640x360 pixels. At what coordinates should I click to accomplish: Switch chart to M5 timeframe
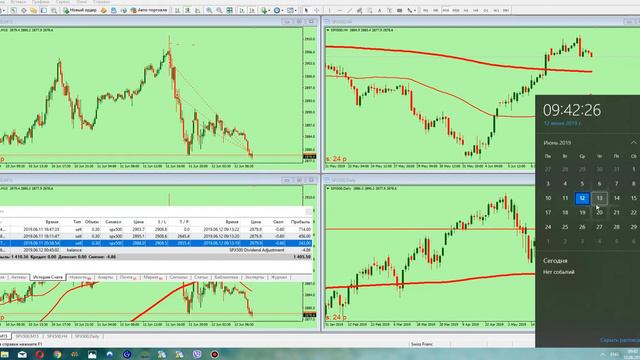[436, 10]
